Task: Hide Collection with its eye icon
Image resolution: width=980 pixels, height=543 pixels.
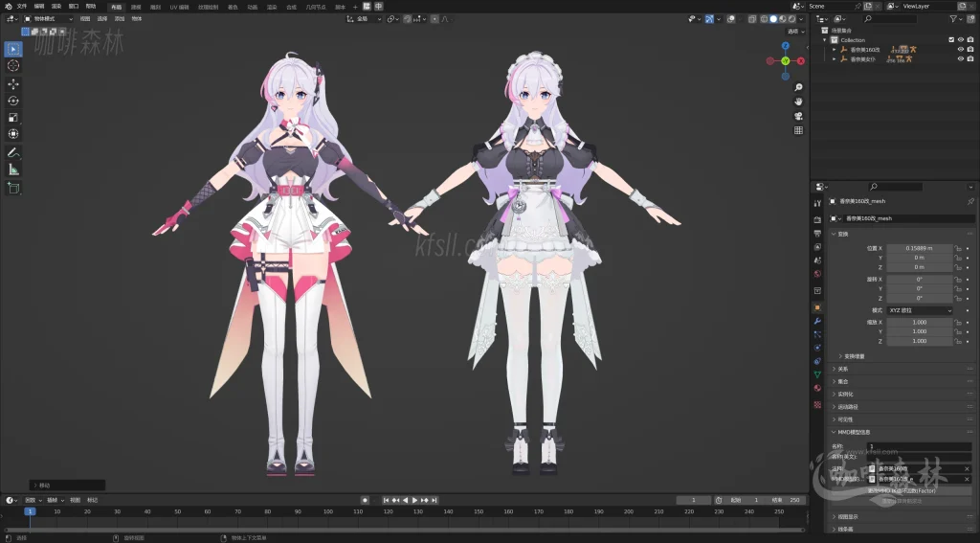Action: [961, 40]
